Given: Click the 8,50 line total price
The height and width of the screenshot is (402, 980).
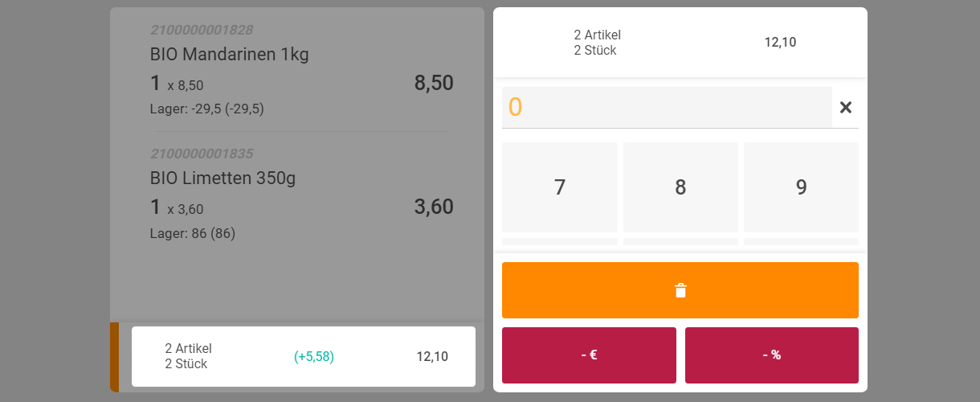Looking at the screenshot, I should [x=434, y=83].
